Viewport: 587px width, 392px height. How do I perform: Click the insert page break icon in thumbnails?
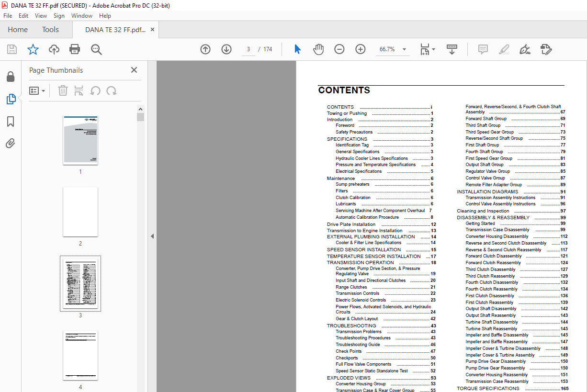click(x=79, y=90)
